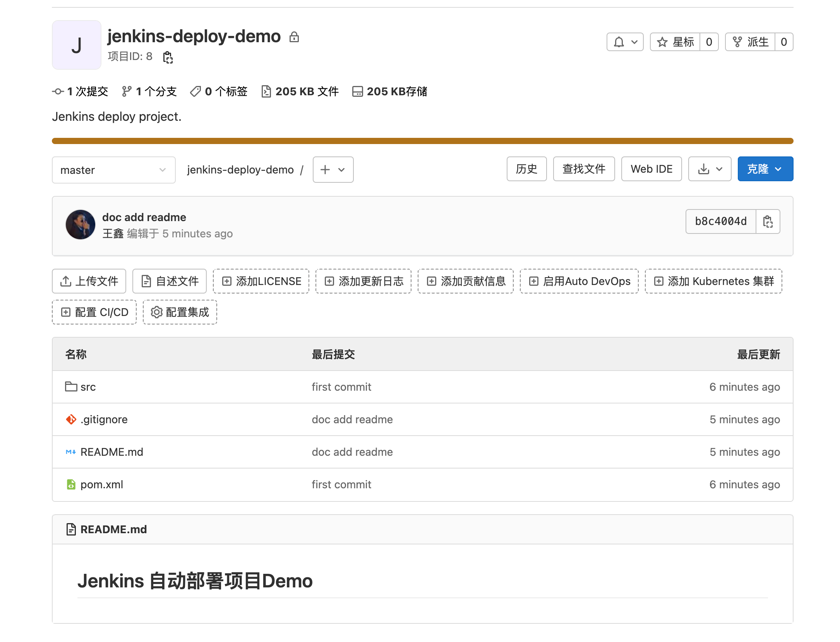The width and height of the screenshot is (840, 642).
Task: Open 'doc add readme' commit in .gitignore row
Action: coord(352,419)
